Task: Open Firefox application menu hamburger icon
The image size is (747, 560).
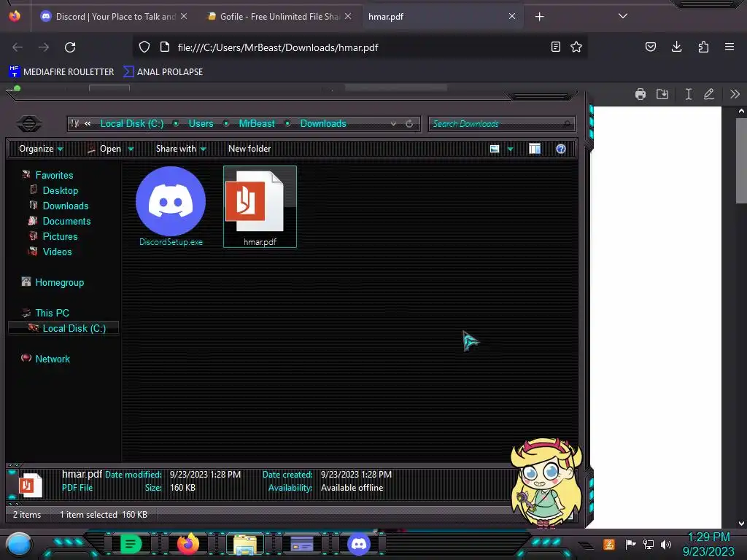Action: click(729, 47)
